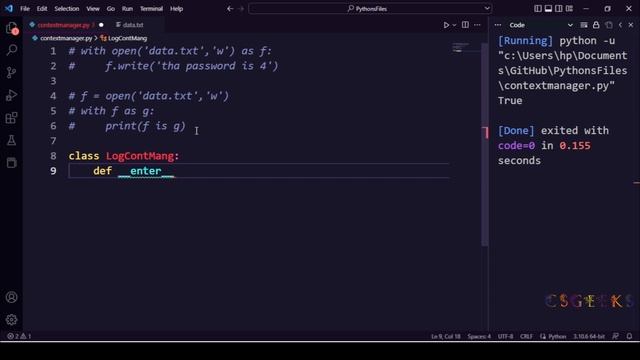Open the notifications bell in the status bar
This screenshot has height=360, width=640.
pos(629,336)
